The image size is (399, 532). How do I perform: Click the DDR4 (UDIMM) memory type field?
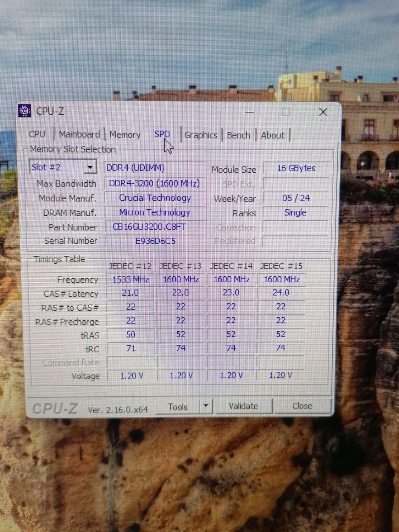tap(155, 168)
